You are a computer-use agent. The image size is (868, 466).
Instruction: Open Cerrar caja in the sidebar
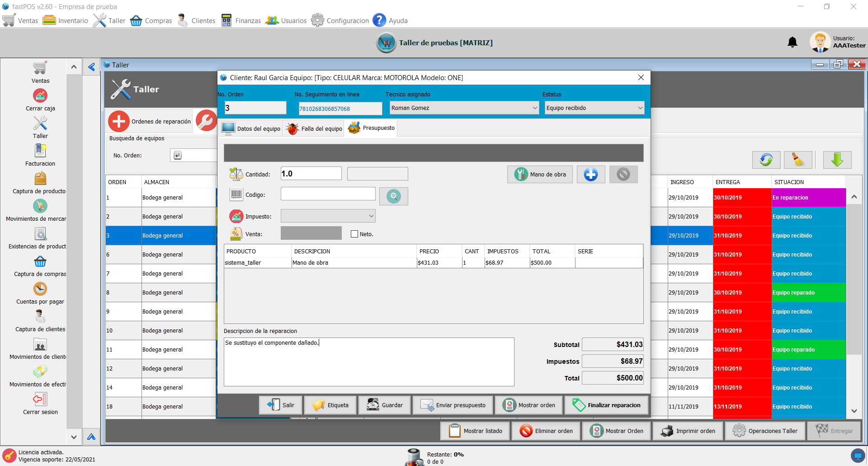(40, 100)
